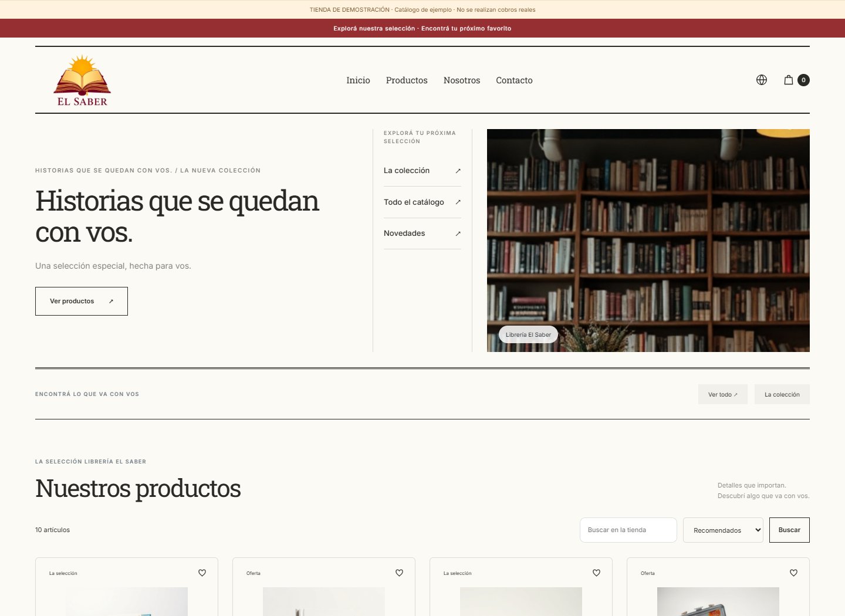
Task: Click the cart count badge
Action: [x=803, y=80]
